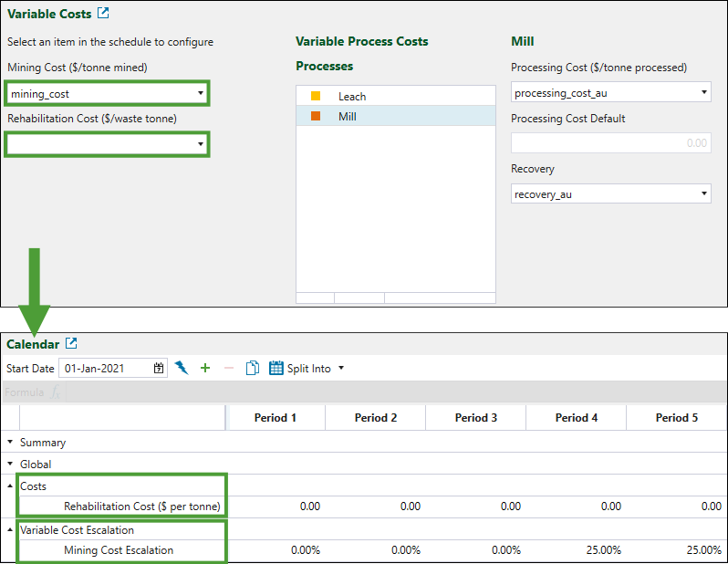Click the lightning bolt icon in Calendar toolbar
Viewport: 728px width, 564px height.
pyautogui.click(x=182, y=369)
